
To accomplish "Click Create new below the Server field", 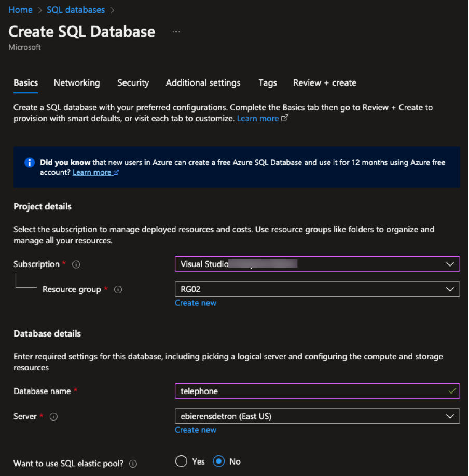I will (196, 430).
